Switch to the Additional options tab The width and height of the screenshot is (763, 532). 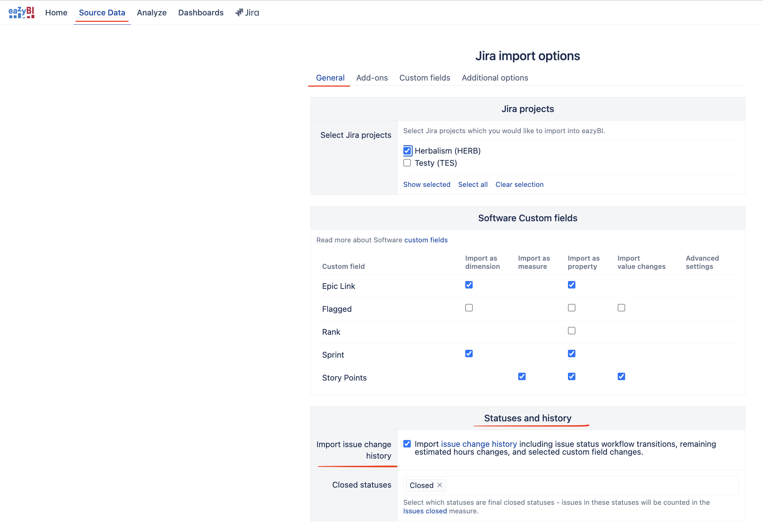coord(495,78)
